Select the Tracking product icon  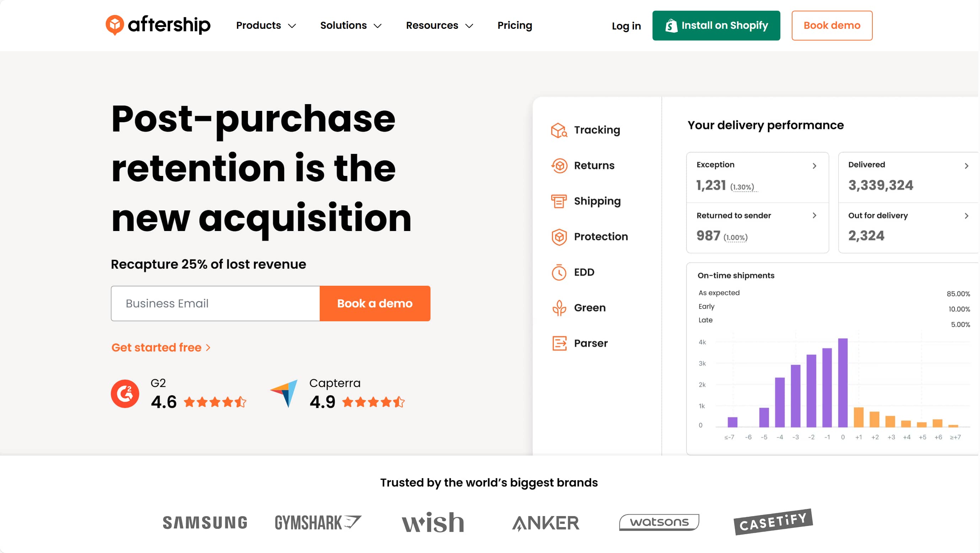point(559,130)
